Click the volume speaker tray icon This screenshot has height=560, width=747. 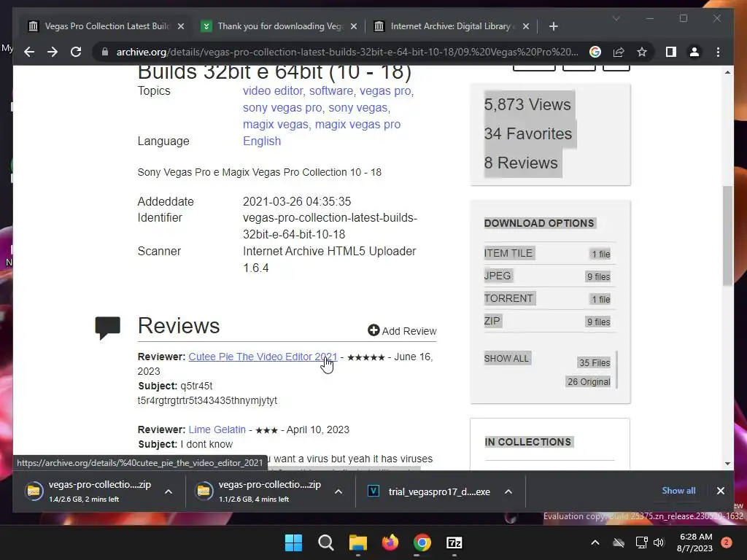659,542
